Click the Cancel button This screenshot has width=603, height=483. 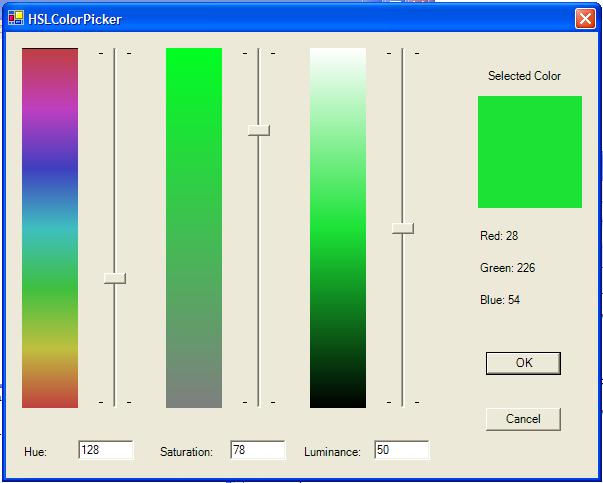[523, 419]
